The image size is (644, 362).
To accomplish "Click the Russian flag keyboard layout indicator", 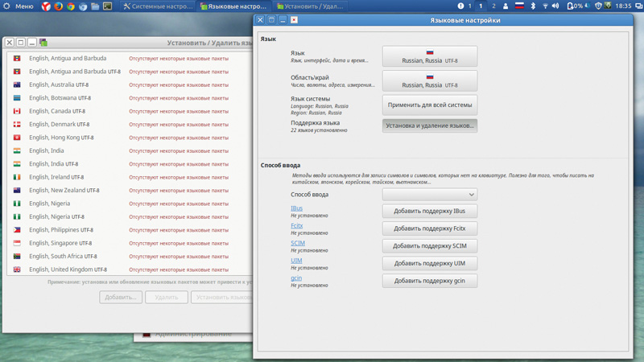I will click(519, 6).
